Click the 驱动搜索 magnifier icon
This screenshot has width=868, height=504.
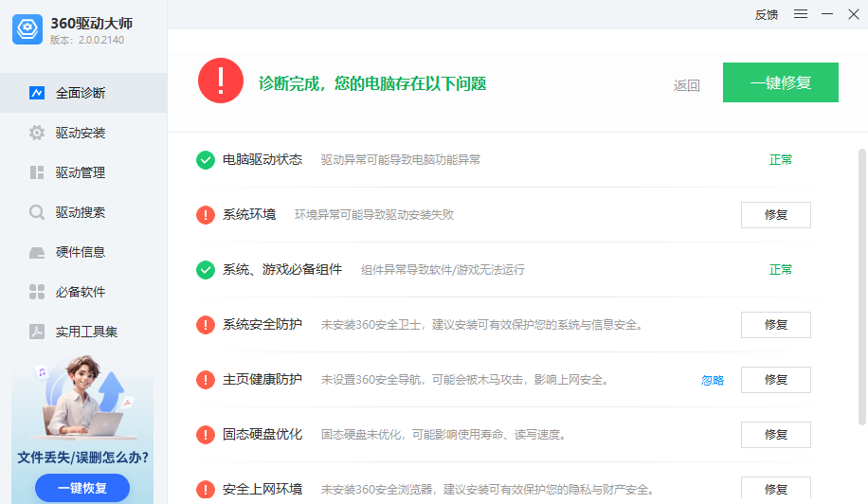37,212
